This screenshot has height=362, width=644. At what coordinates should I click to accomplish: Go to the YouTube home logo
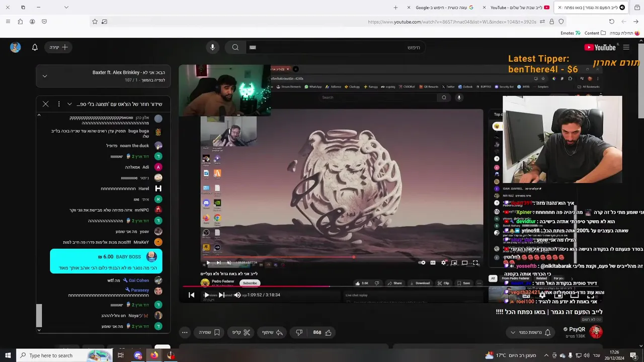600,47
